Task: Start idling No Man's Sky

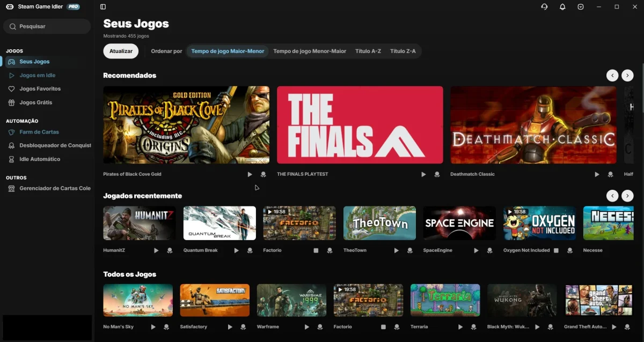Action: click(x=153, y=327)
